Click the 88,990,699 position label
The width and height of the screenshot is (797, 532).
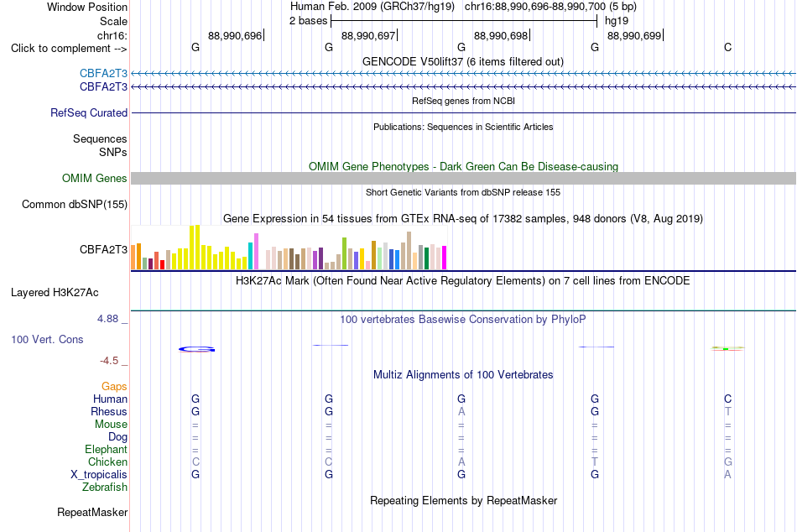(x=634, y=35)
